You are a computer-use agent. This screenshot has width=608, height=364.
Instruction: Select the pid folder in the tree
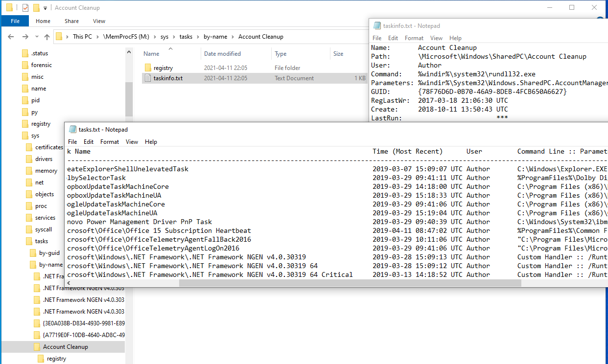click(35, 100)
